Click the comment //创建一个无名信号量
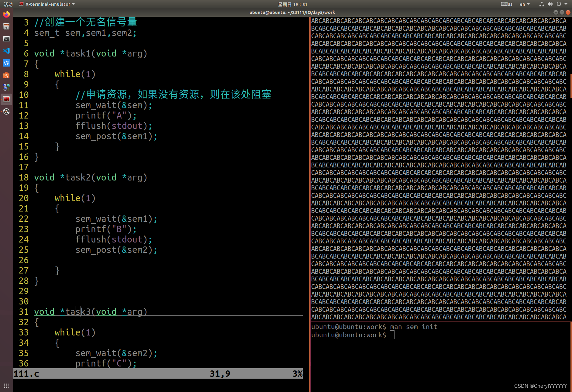This screenshot has height=392, width=572. pyautogui.click(x=85, y=22)
